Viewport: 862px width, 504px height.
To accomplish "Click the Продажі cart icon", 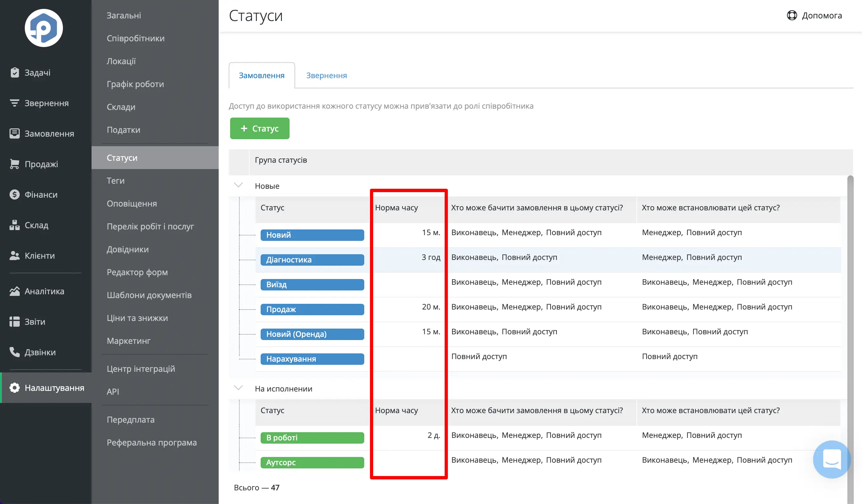I will [x=14, y=164].
